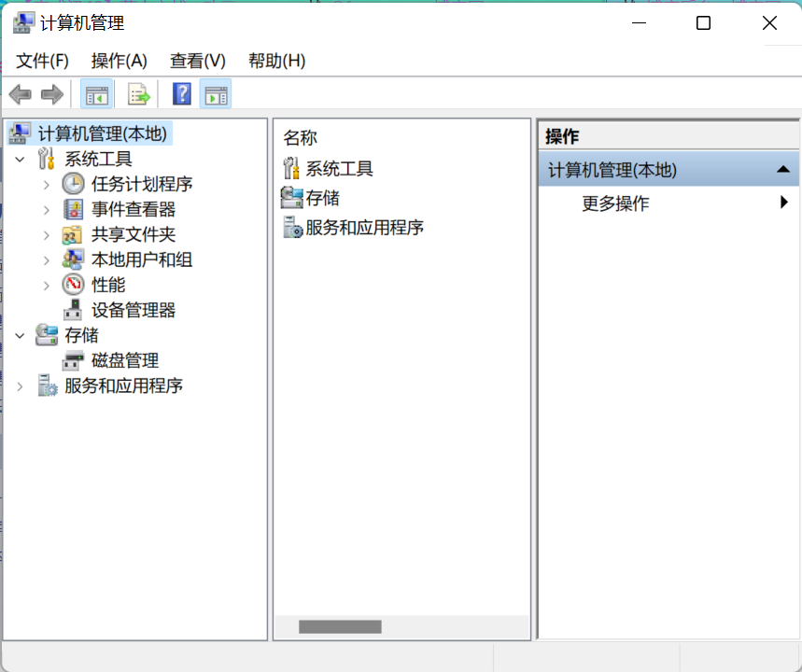Expand the 性能 node

point(47,286)
